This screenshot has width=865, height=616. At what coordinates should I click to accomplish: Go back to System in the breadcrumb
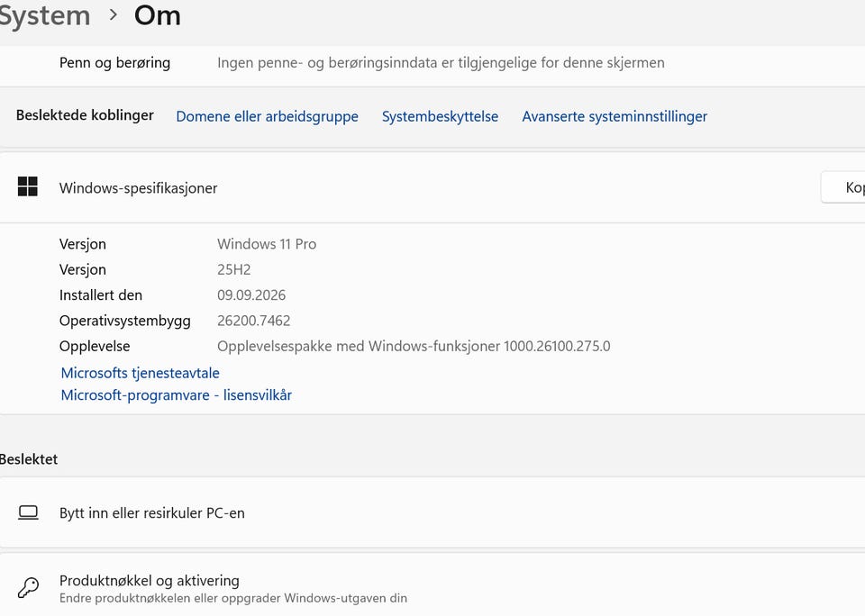(x=44, y=15)
